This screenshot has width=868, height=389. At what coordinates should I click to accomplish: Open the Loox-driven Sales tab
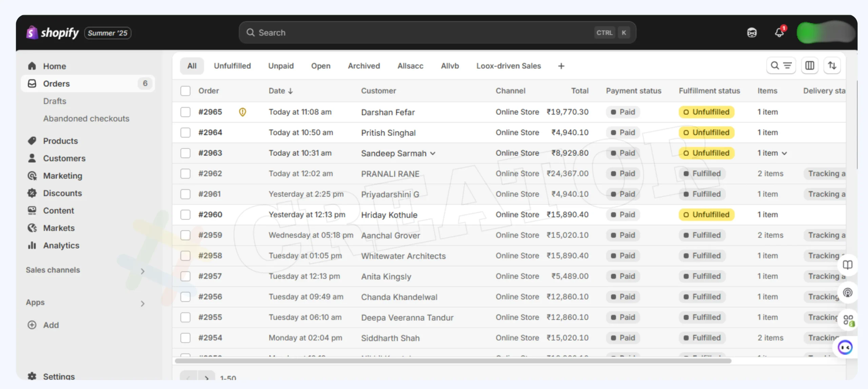pos(508,66)
